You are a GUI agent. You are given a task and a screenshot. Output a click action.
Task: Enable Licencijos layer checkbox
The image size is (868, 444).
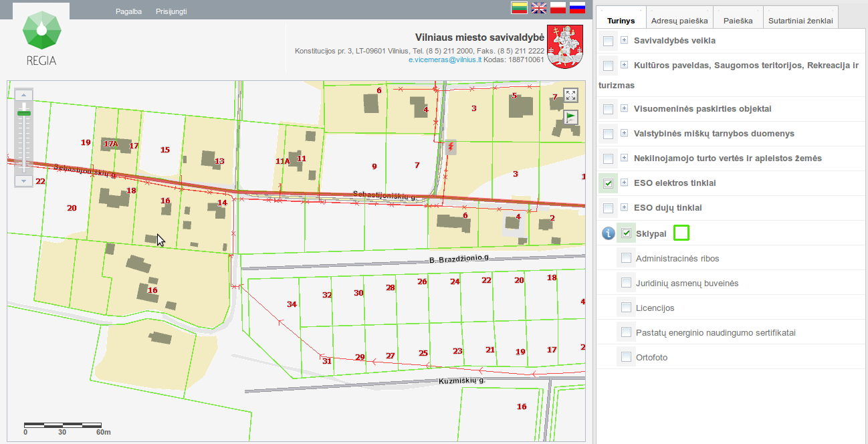[626, 308]
